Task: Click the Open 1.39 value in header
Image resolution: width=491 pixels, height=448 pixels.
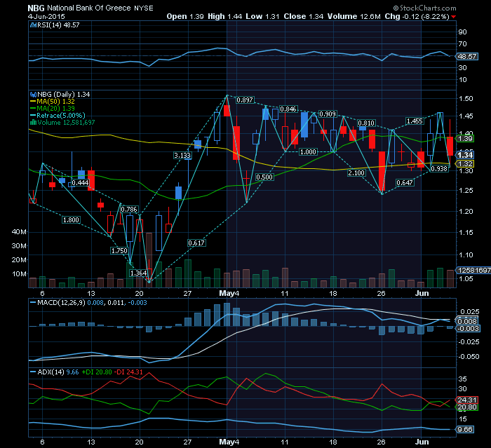Action: pos(185,16)
